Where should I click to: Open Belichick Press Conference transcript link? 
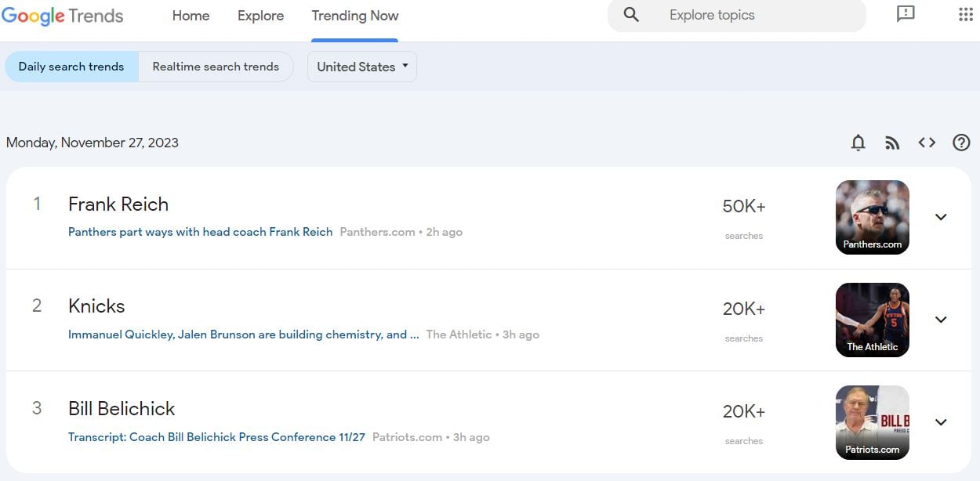216,437
